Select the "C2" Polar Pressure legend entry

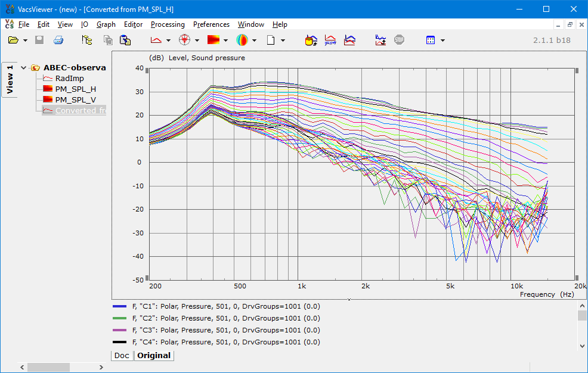[226, 318]
